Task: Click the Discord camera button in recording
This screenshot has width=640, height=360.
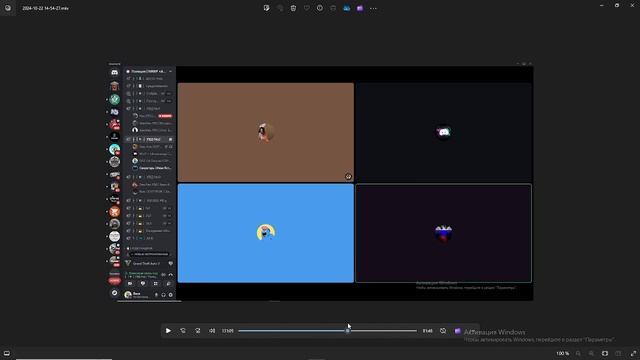Action: point(130,284)
